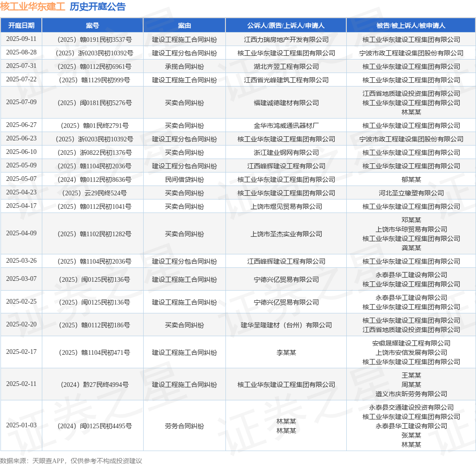The width and height of the screenshot is (476, 465).
Task: Click date cell 2025-04-17
Action: [x=21, y=206]
